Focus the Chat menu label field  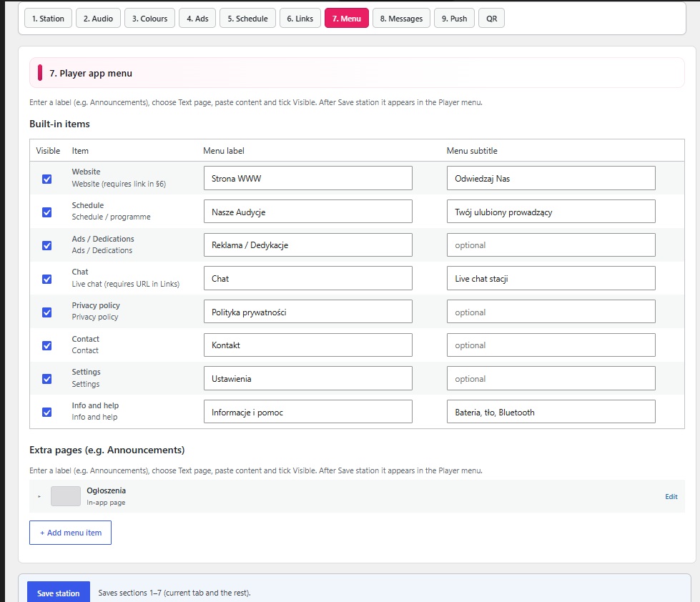point(308,278)
